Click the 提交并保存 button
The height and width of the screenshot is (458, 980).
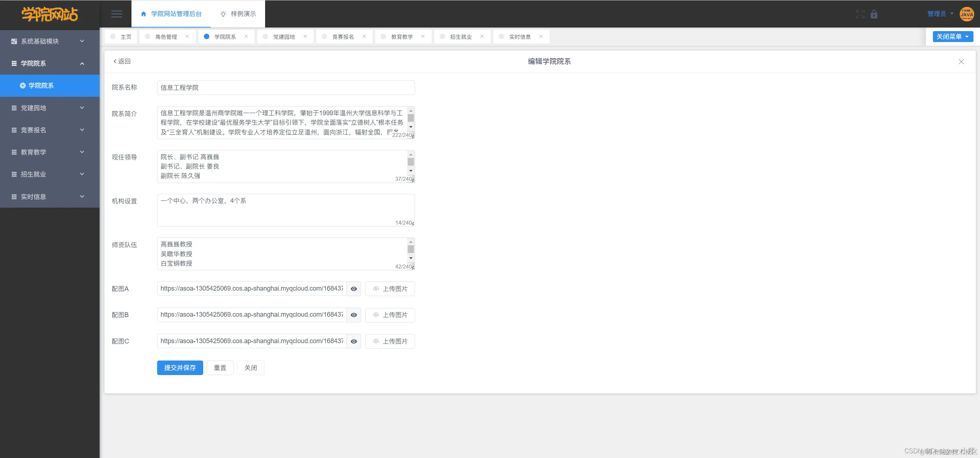coord(180,368)
